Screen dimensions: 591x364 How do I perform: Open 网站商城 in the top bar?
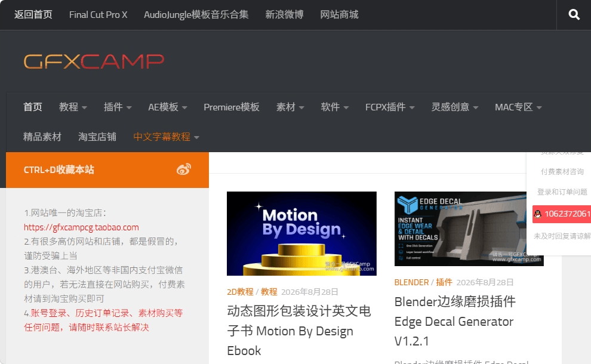tap(339, 15)
